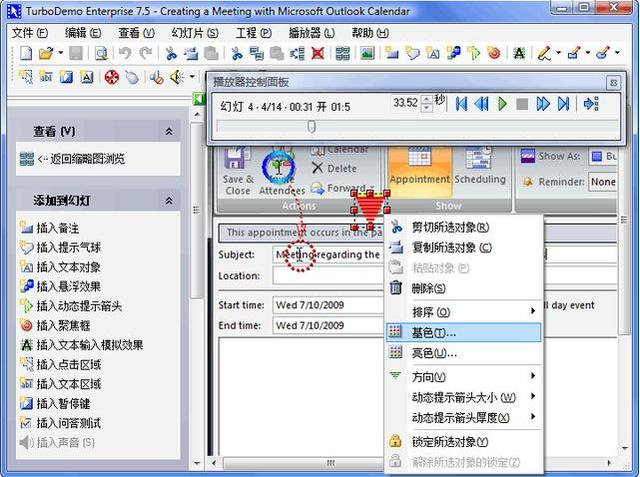Jump to last slide in player panel
This screenshot has height=477, width=640.
(563, 104)
